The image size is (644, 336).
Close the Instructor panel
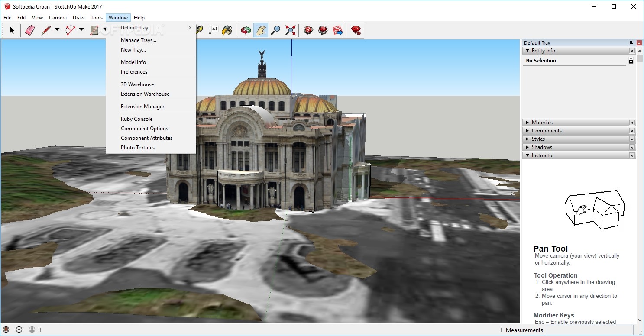632,156
